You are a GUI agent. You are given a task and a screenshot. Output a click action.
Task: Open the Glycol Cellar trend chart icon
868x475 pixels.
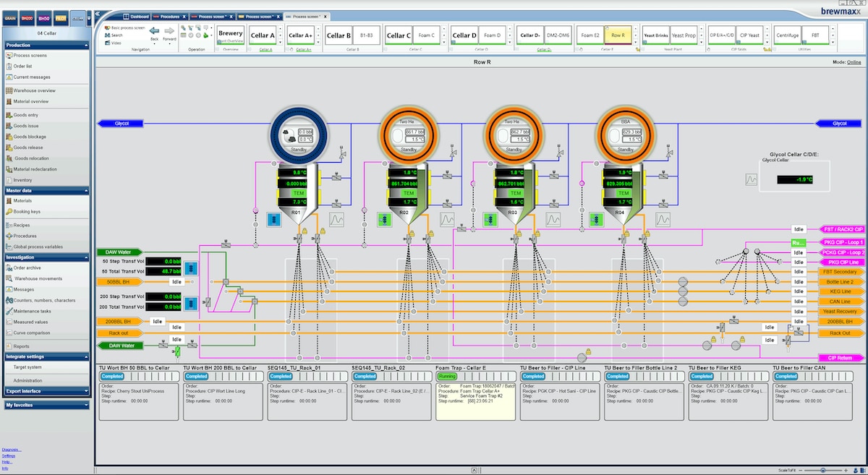(752, 179)
